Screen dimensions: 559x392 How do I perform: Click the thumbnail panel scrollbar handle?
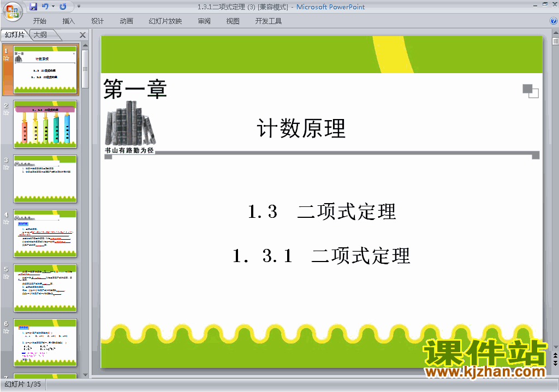click(x=85, y=69)
